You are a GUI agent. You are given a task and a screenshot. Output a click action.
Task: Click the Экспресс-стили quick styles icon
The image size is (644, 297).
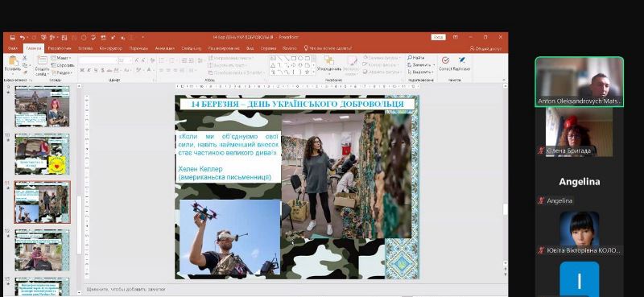[x=352, y=61]
